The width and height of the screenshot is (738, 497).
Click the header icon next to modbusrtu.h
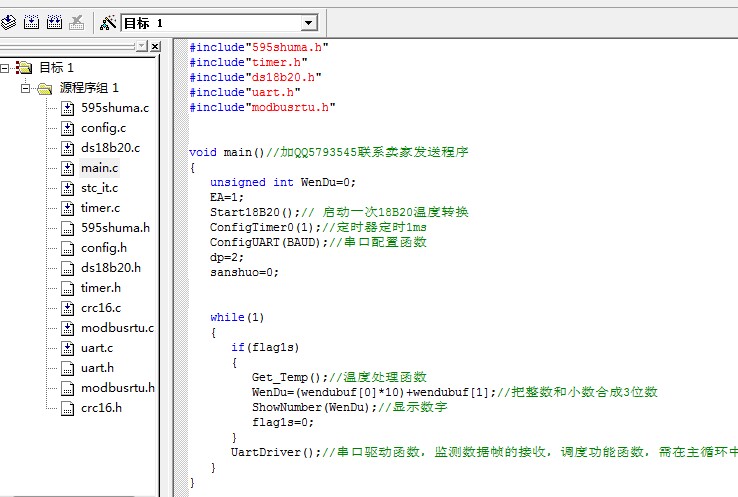pyautogui.click(x=67, y=389)
